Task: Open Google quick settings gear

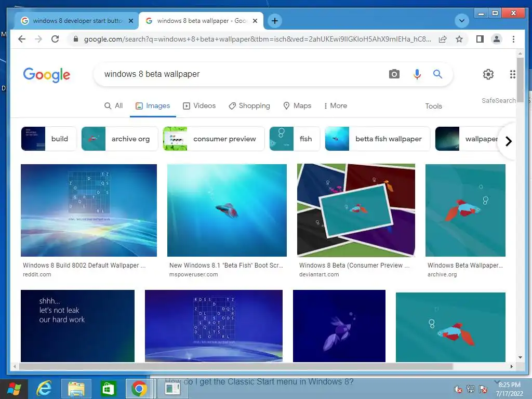Action: tap(488, 74)
